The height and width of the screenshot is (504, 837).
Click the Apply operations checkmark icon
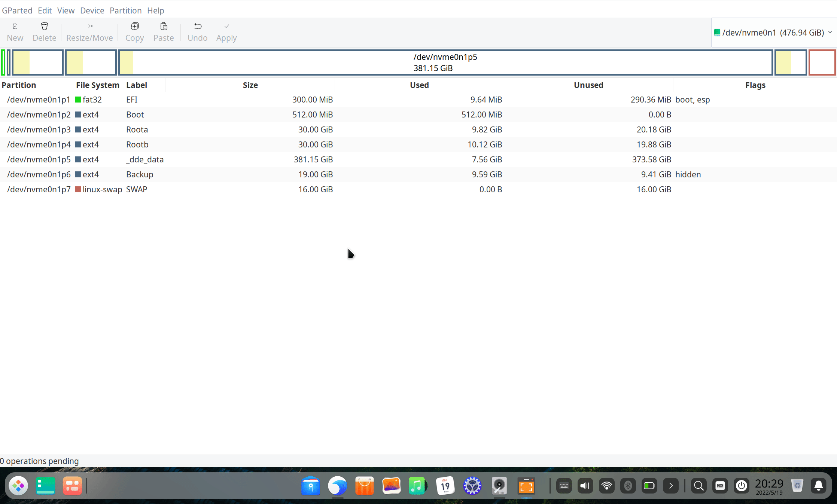(x=226, y=26)
